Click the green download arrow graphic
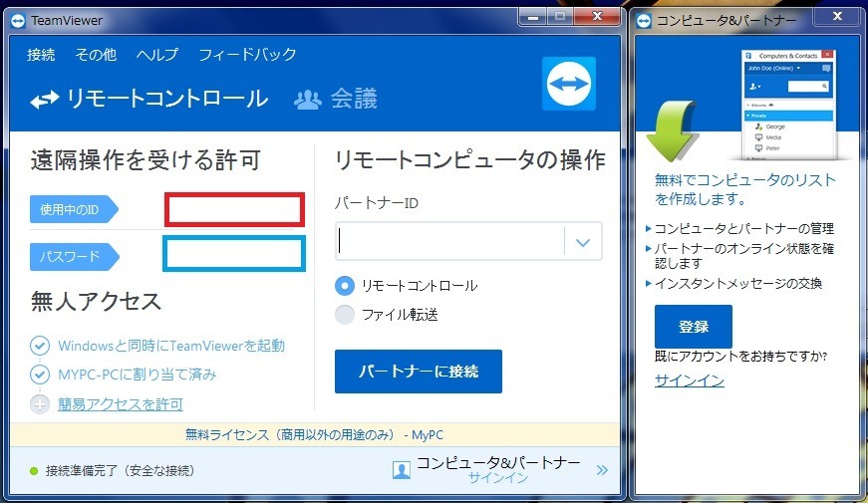The width and height of the screenshot is (868, 503). (x=672, y=131)
